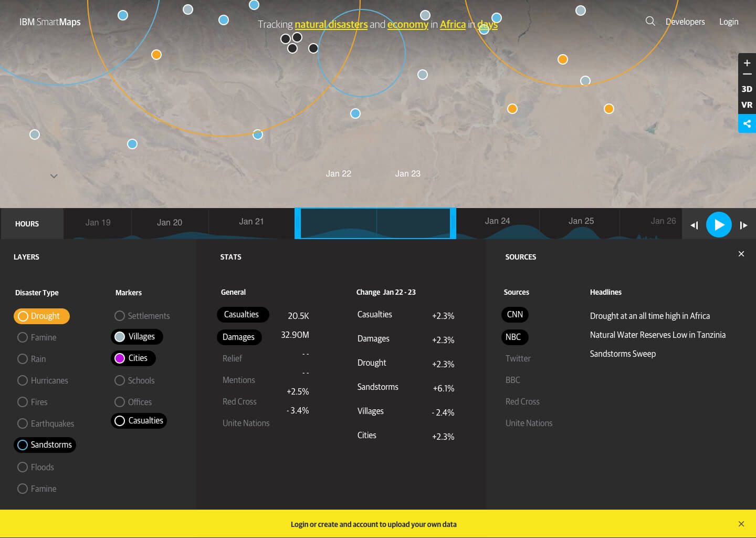Open the Developers page
The width and height of the screenshot is (756, 538).
coord(685,22)
